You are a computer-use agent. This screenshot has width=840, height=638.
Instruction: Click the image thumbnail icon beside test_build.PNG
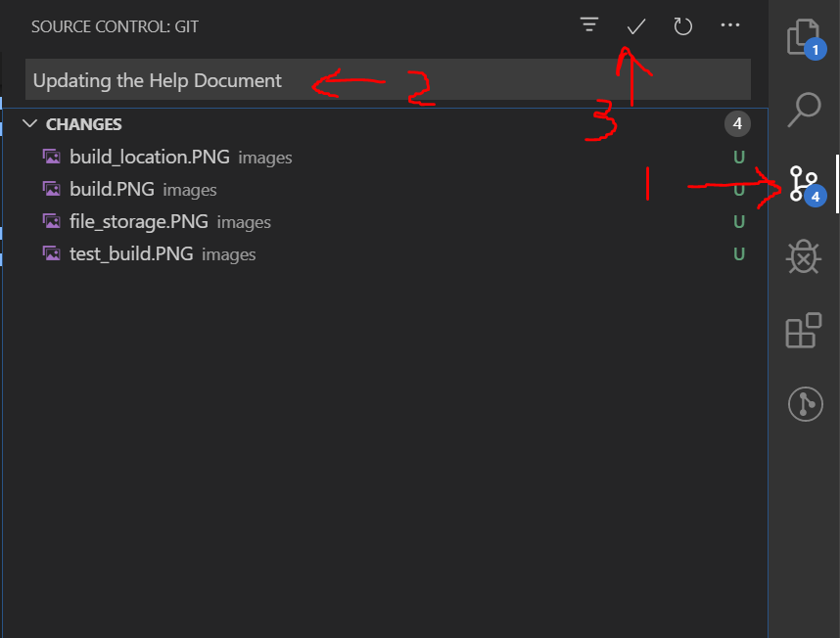click(51, 253)
